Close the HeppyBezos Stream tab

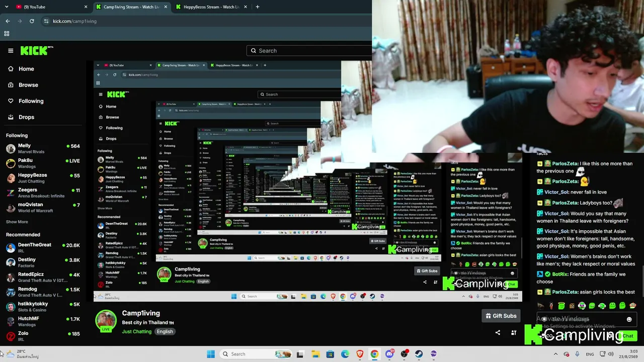(246, 7)
